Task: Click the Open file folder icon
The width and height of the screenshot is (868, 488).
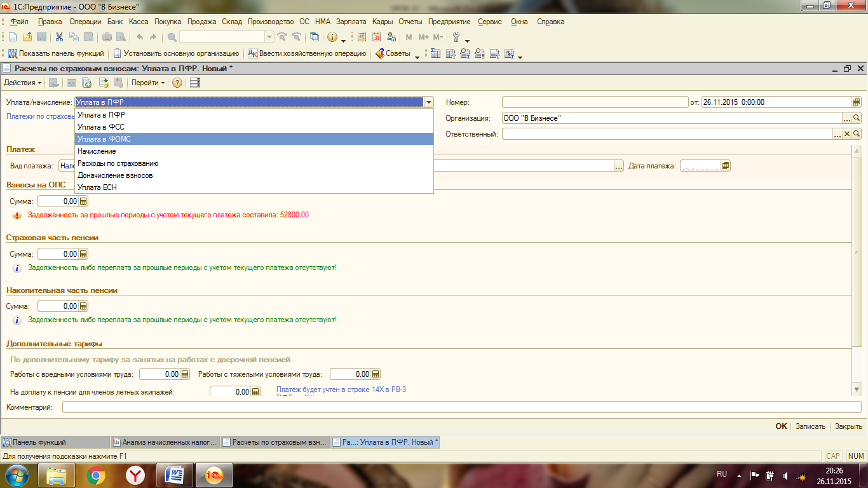Action: pyautogui.click(x=27, y=37)
